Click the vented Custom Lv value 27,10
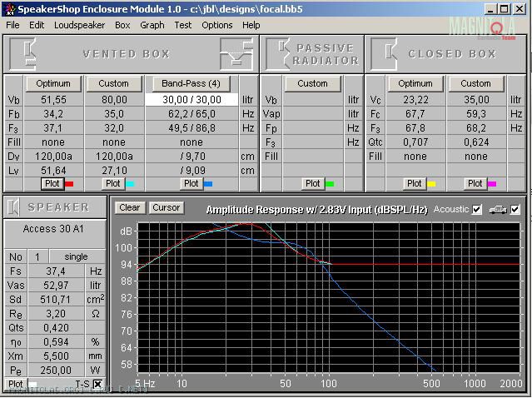The image size is (532, 398). point(114,171)
